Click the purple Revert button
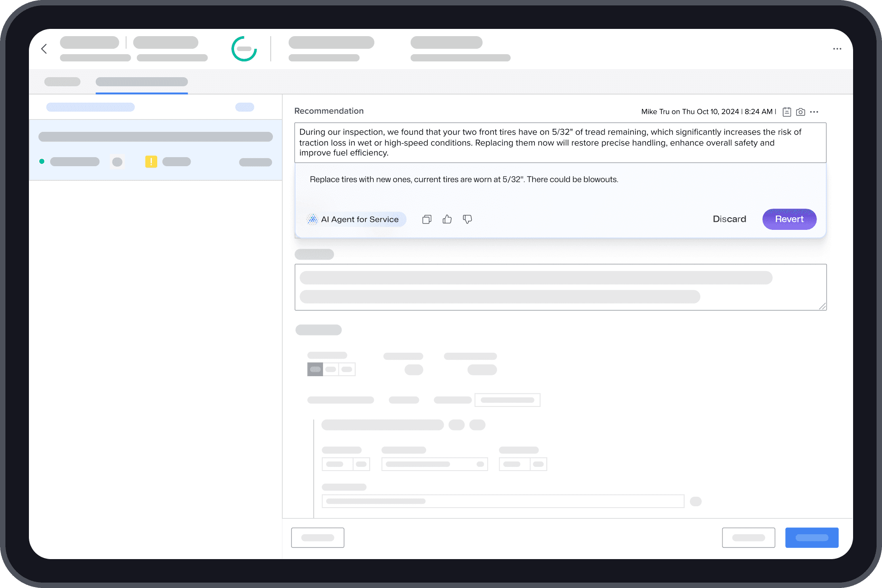The width and height of the screenshot is (882, 588). [789, 219]
